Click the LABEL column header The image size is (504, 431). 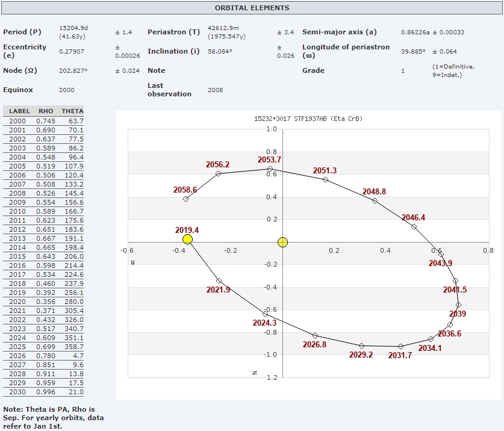[x=19, y=111]
